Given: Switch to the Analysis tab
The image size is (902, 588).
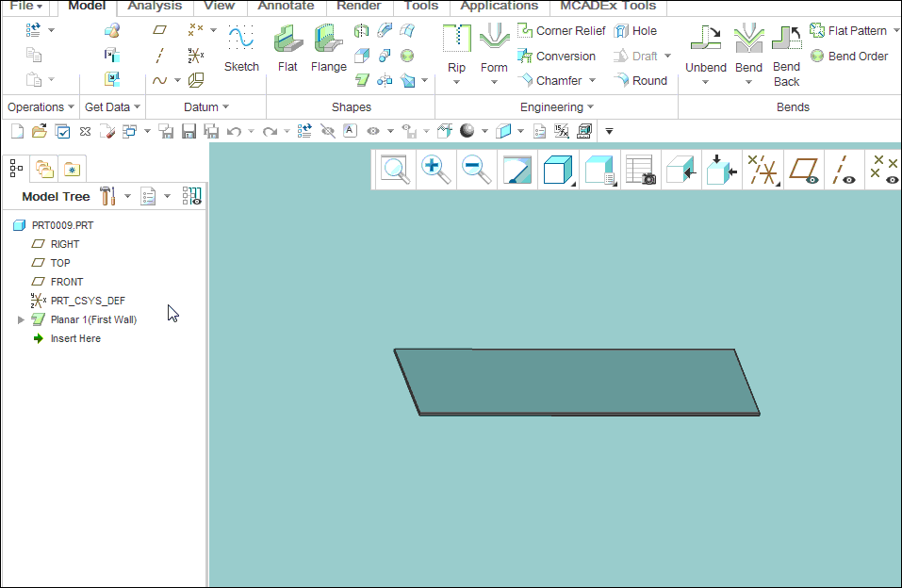Looking at the screenshot, I should click(155, 6).
